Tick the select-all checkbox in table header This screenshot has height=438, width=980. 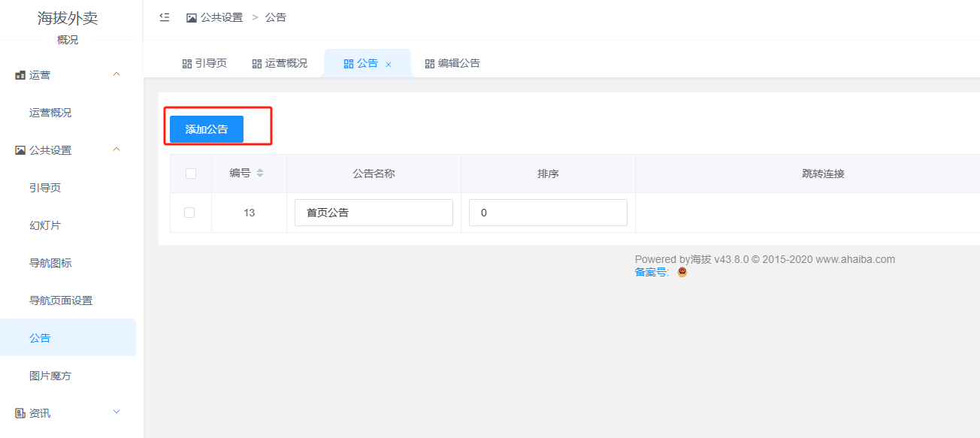click(191, 174)
